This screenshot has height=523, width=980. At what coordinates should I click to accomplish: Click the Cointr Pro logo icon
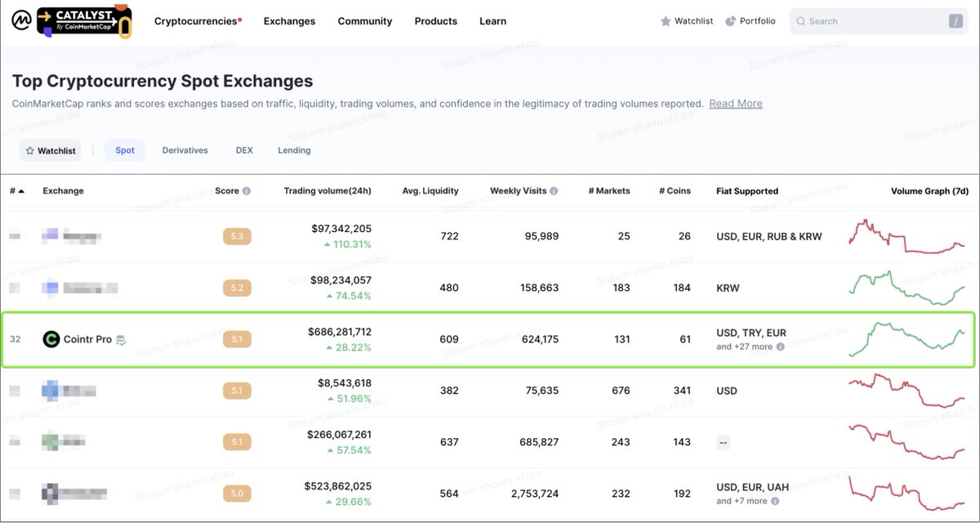[x=51, y=339]
